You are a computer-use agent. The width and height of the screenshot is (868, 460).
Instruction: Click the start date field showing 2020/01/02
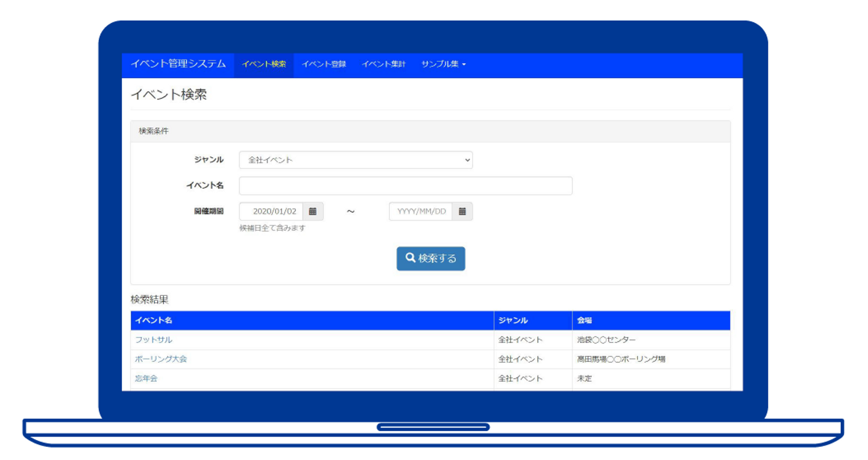click(271, 212)
